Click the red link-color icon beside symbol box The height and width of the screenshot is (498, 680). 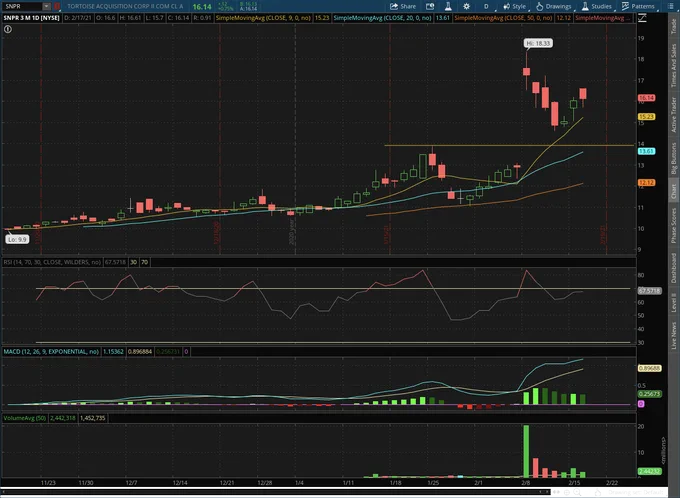point(57,7)
